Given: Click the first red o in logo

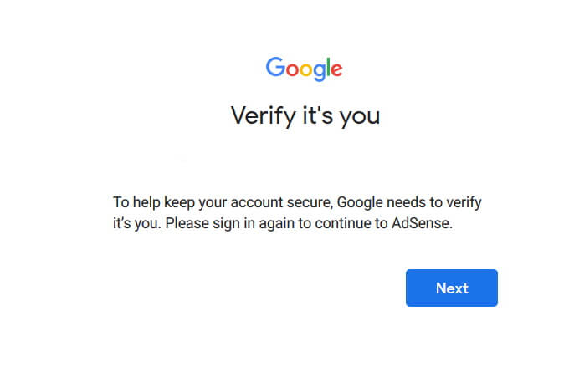Looking at the screenshot, I should point(290,69).
